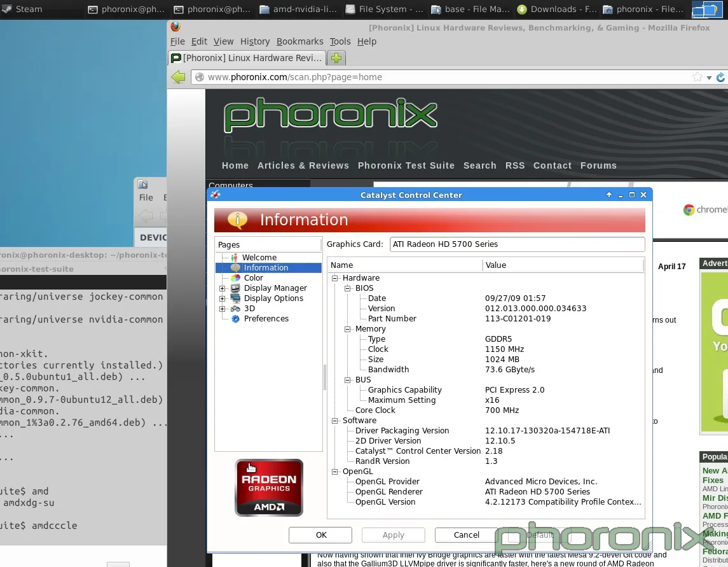Viewport: 728px width, 567px height.
Task: Select the OpenGL Renderer row
Action: (486, 492)
